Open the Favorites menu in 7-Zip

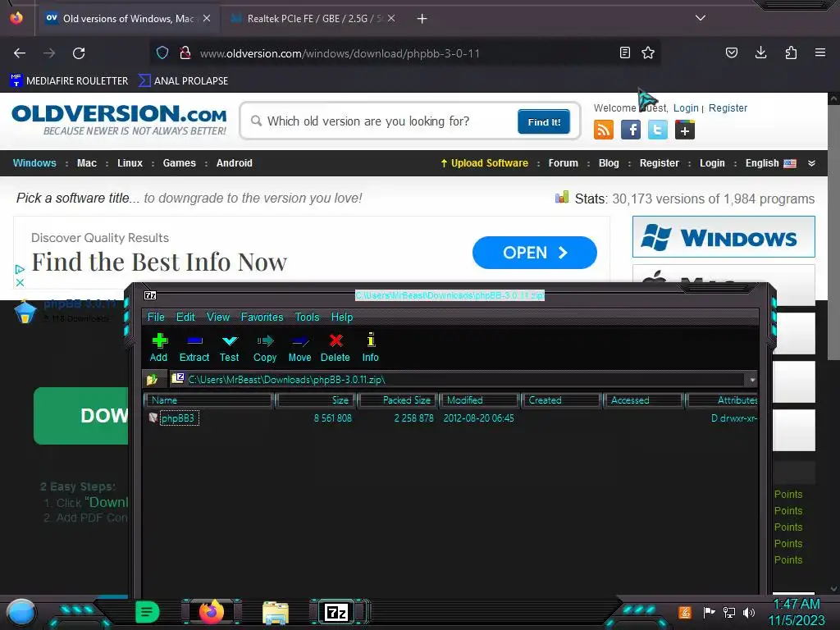pyautogui.click(x=262, y=317)
